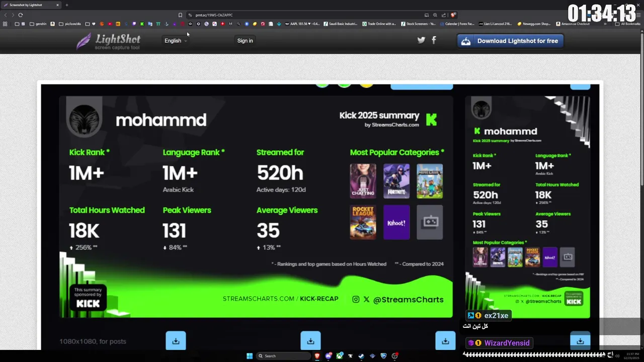Click the taskbar Search box
The width and height of the screenshot is (644, 362).
[x=283, y=356]
